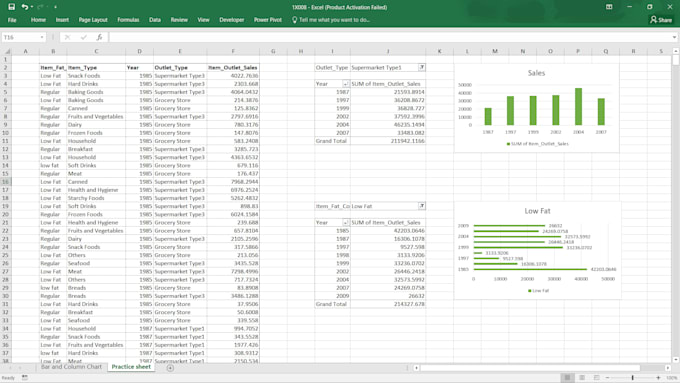Select column header J
This screenshot has height=383, width=680.
pos(388,51)
